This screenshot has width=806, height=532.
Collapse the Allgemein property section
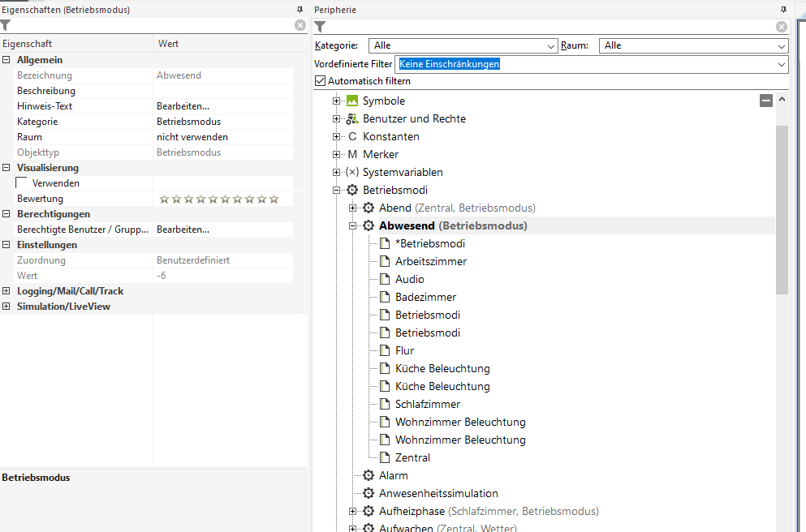6,60
